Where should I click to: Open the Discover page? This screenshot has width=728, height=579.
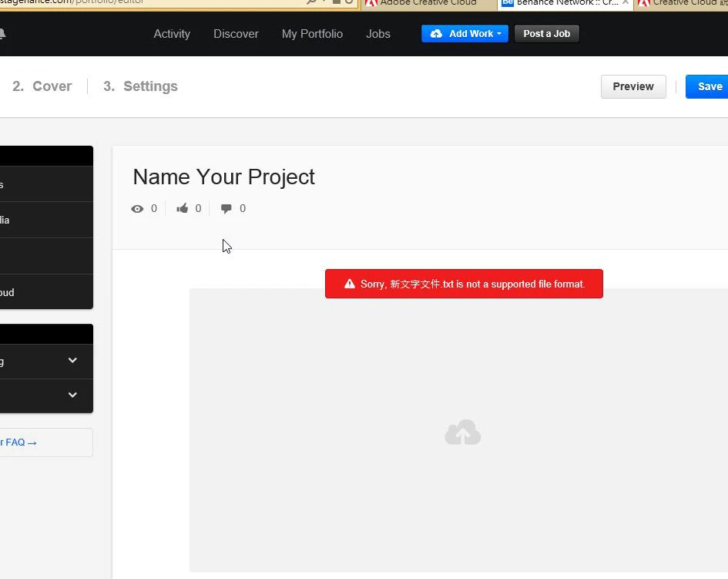point(236,34)
